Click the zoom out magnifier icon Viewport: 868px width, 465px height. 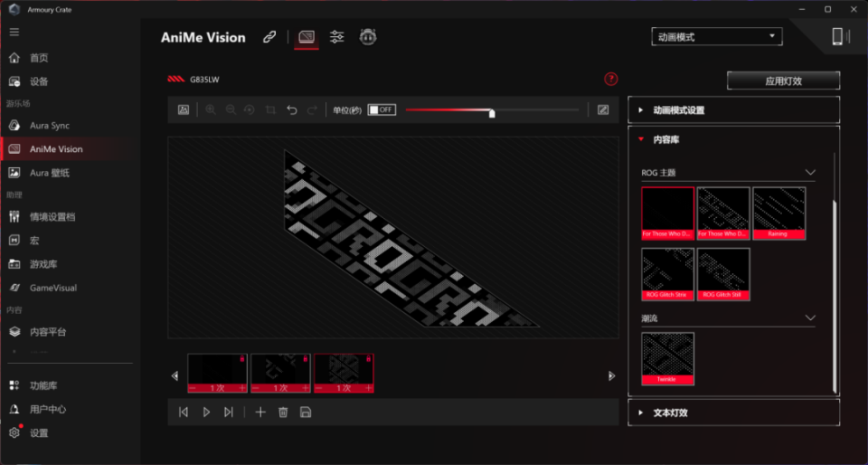tap(231, 109)
